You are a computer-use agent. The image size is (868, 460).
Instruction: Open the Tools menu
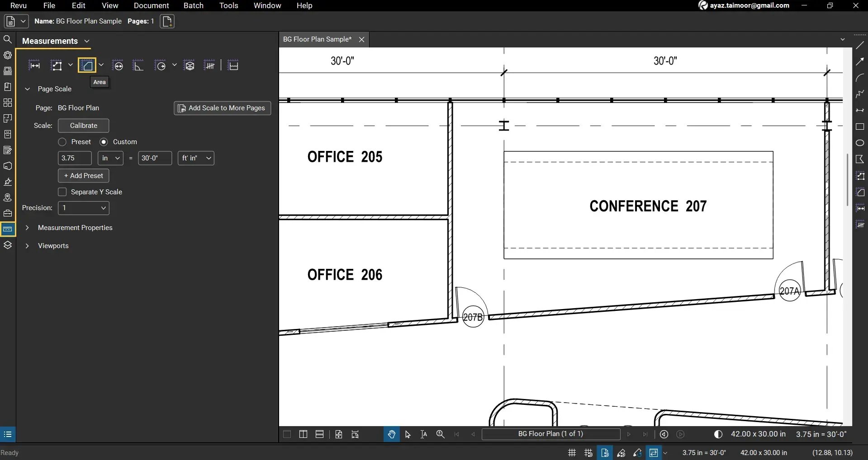229,5
